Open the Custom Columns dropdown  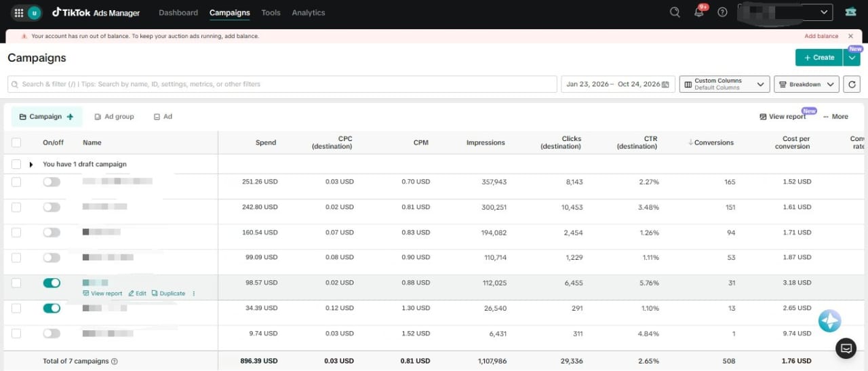pos(724,84)
